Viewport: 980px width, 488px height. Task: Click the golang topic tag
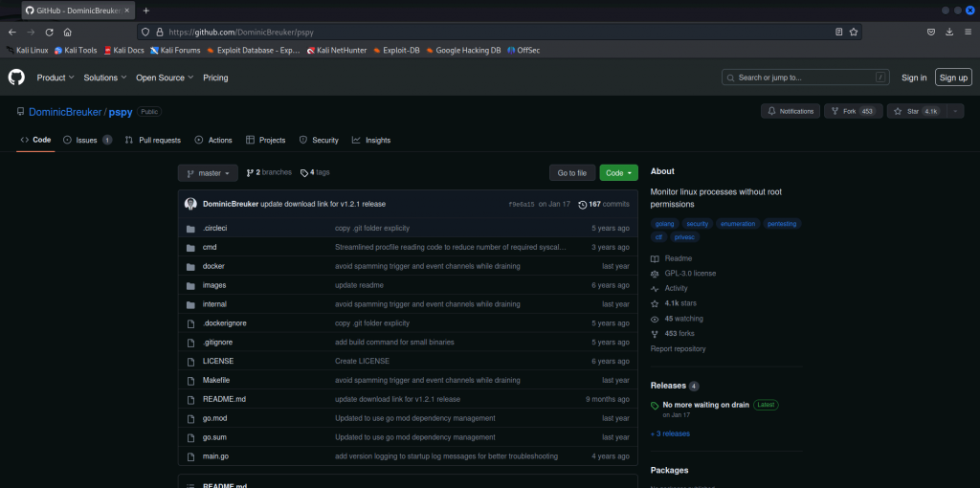[x=664, y=224]
